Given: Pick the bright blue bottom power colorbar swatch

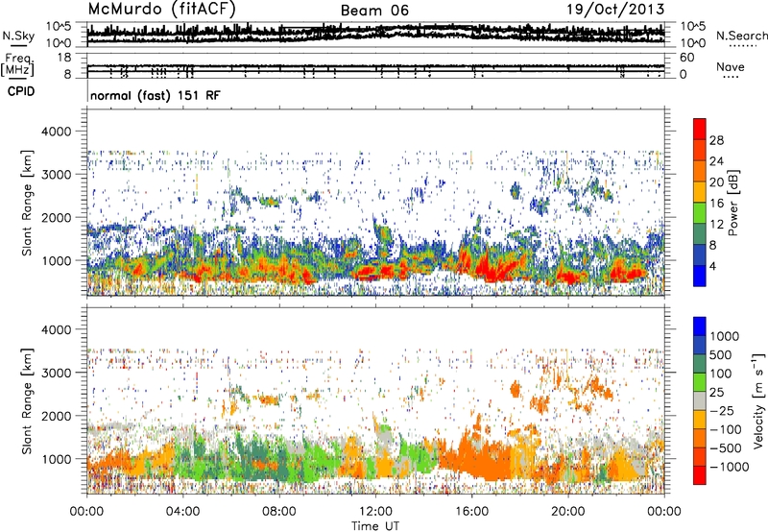Looking at the screenshot, I should 700,277.
